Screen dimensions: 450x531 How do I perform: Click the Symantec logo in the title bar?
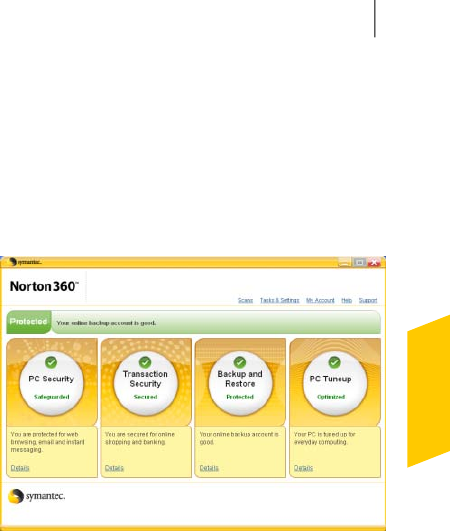(25, 262)
